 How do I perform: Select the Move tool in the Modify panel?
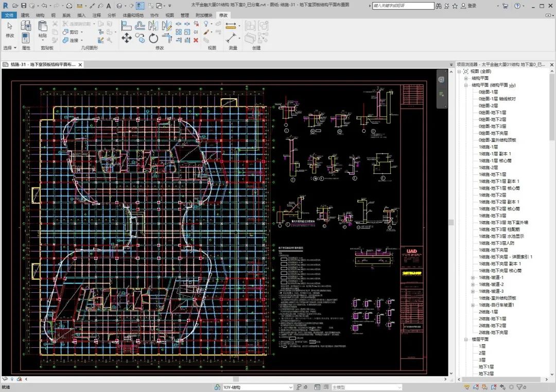point(127,38)
